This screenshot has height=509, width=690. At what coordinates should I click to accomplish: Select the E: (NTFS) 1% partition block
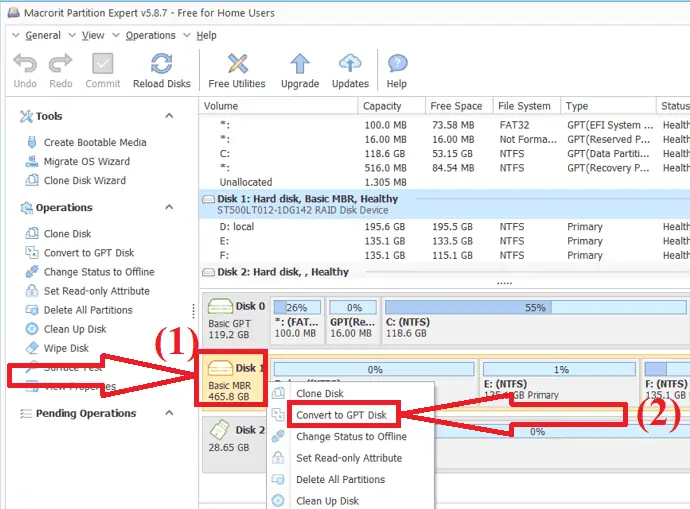559,381
